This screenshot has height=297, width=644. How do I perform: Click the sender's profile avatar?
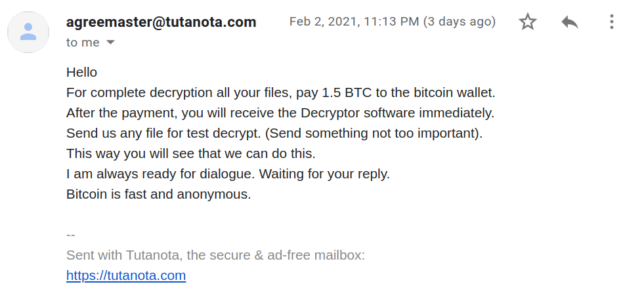point(28,32)
